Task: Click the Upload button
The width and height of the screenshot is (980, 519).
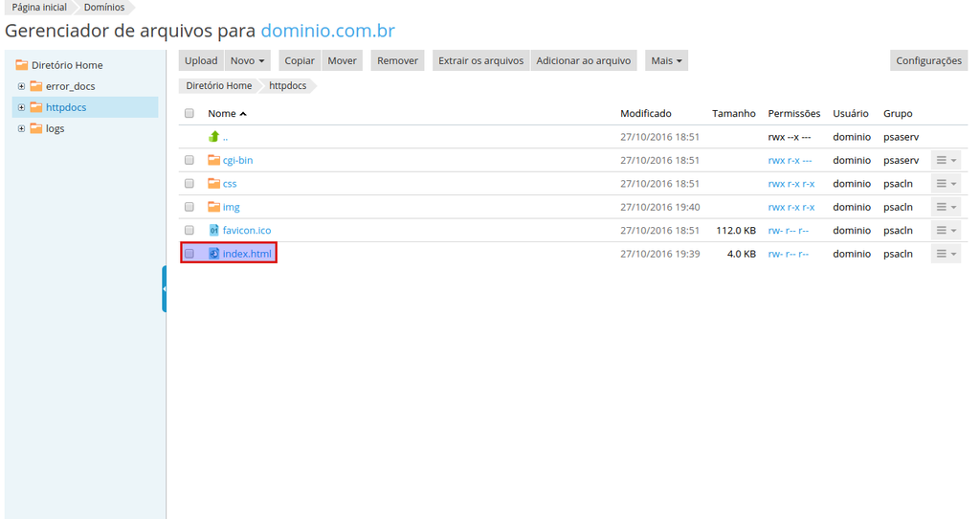Action: [x=201, y=60]
